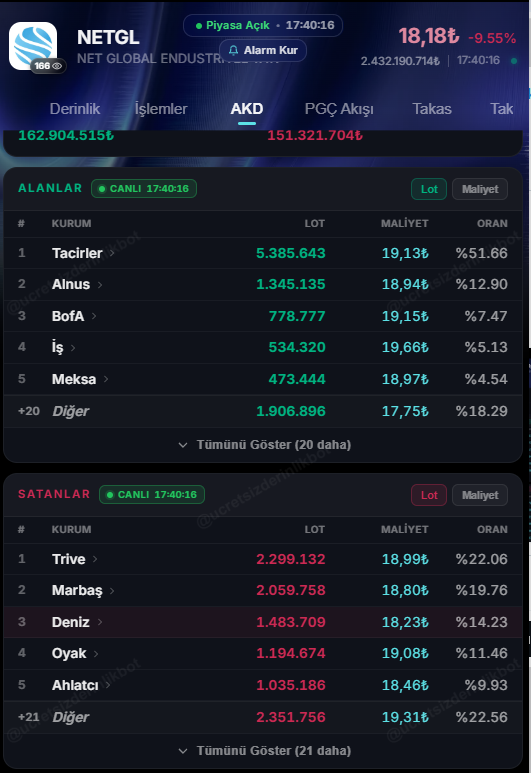Expand İş row chevron
Image resolution: width=531 pixels, height=773 pixels.
pyautogui.click(x=73, y=348)
